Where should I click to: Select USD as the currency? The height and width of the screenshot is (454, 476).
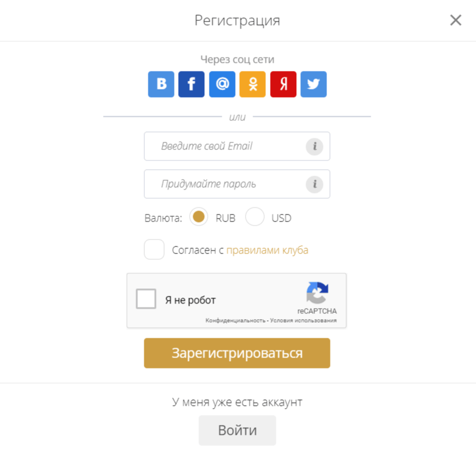[254, 217]
